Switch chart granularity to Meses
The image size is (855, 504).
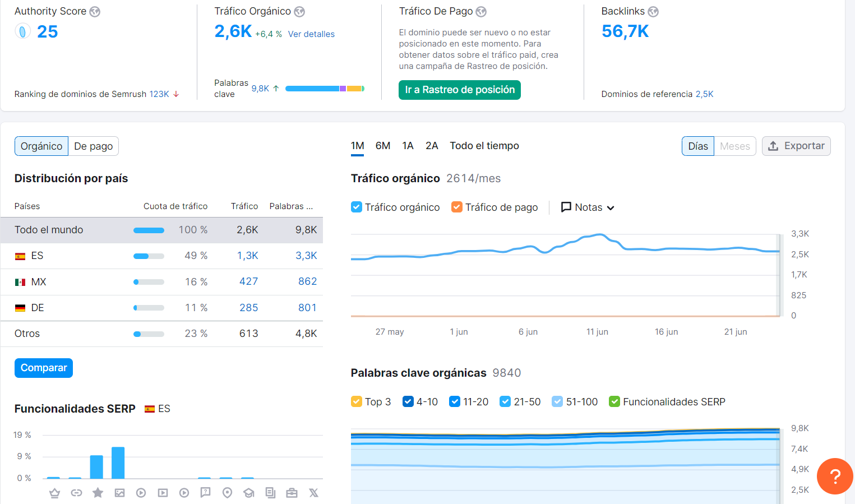735,146
